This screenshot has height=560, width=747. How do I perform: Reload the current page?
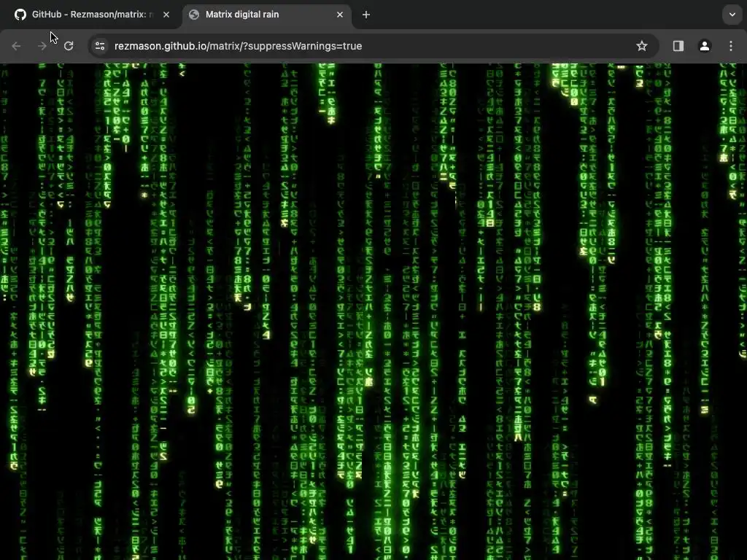coord(69,46)
